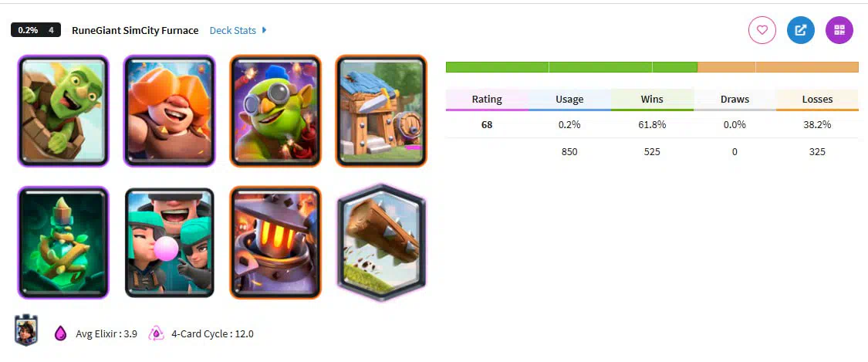Expand Deck Stats arrow
868x362 pixels.
pos(264,30)
